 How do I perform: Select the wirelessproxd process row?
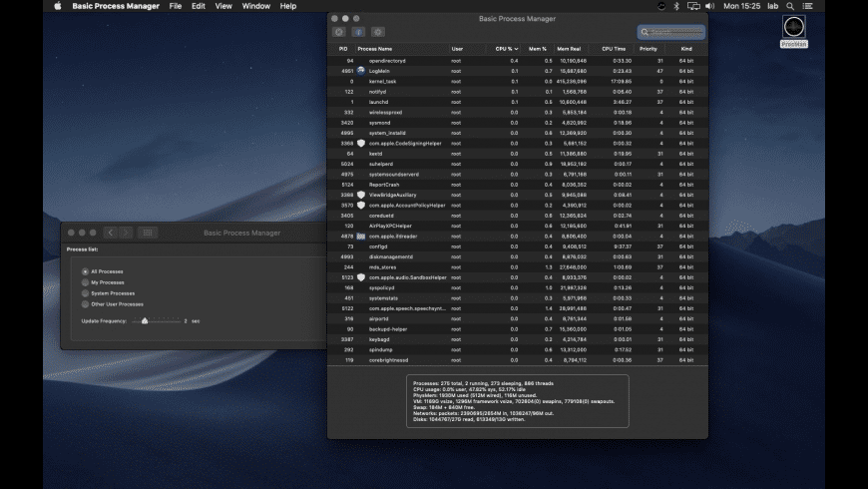pyautogui.click(x=518, y=113)
